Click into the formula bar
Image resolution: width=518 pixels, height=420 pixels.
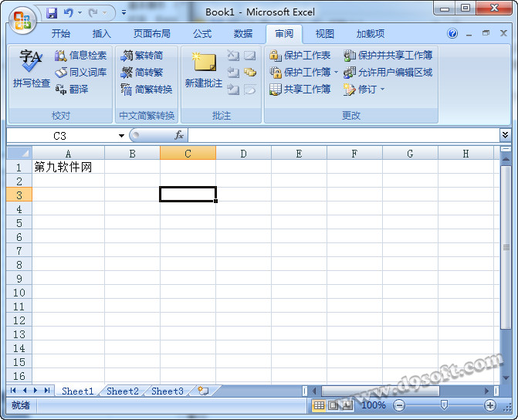coord(344,135)
